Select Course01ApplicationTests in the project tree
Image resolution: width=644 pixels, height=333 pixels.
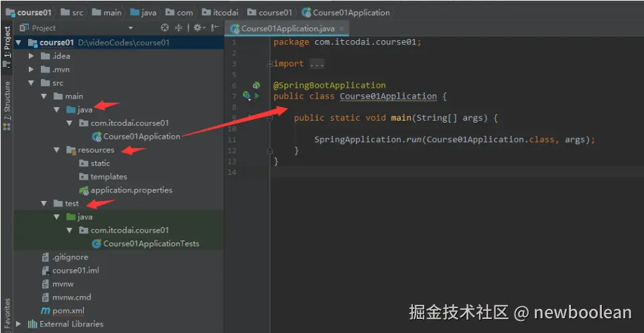click(x=151, y=244)
